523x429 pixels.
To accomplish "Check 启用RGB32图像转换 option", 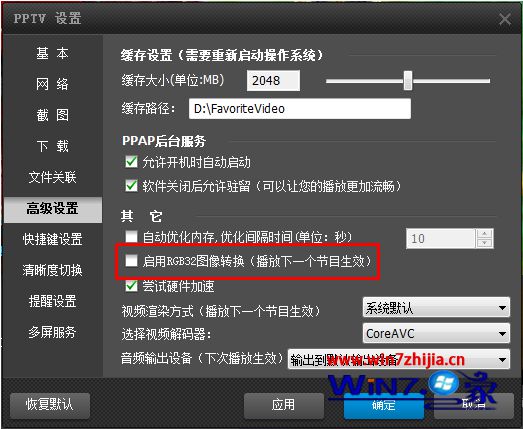I will 131,261.
